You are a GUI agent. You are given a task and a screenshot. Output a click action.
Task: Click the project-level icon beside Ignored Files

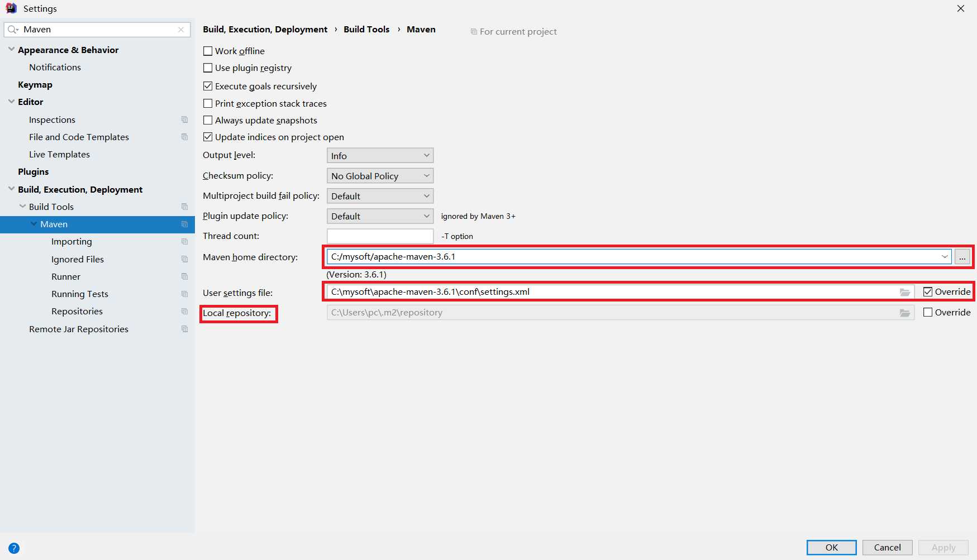[184, 259]
